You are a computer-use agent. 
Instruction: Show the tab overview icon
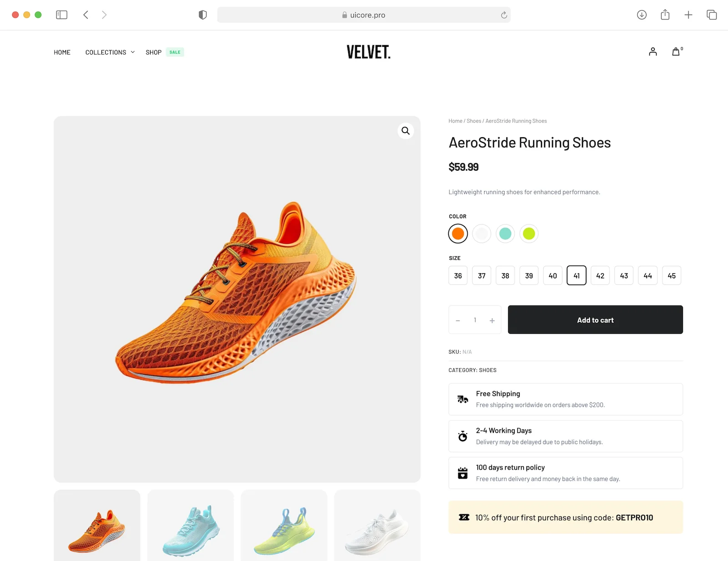tap(712, 15)
